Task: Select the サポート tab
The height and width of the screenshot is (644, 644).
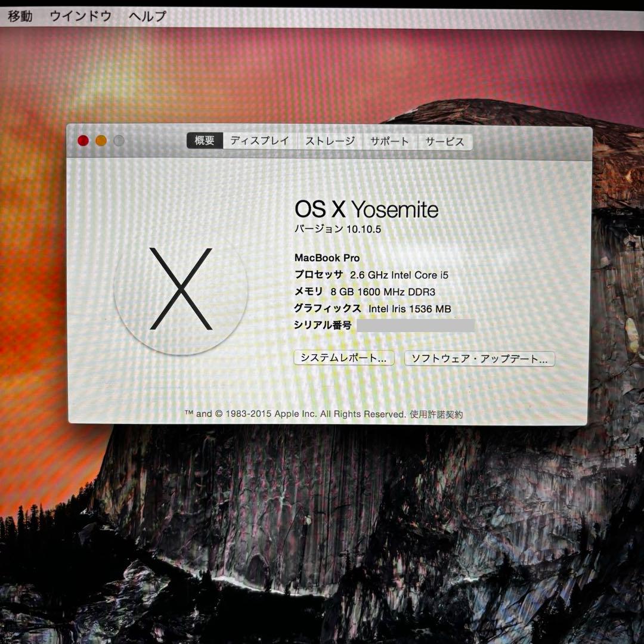Action: (x=388, y=142)
